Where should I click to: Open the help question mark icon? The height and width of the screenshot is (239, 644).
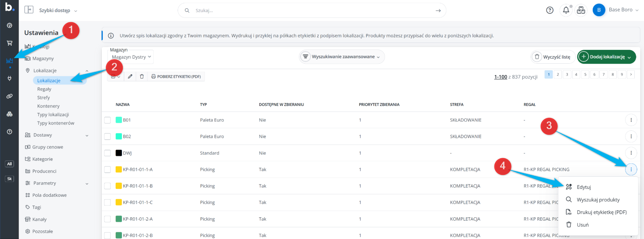(x=549, y=10)
